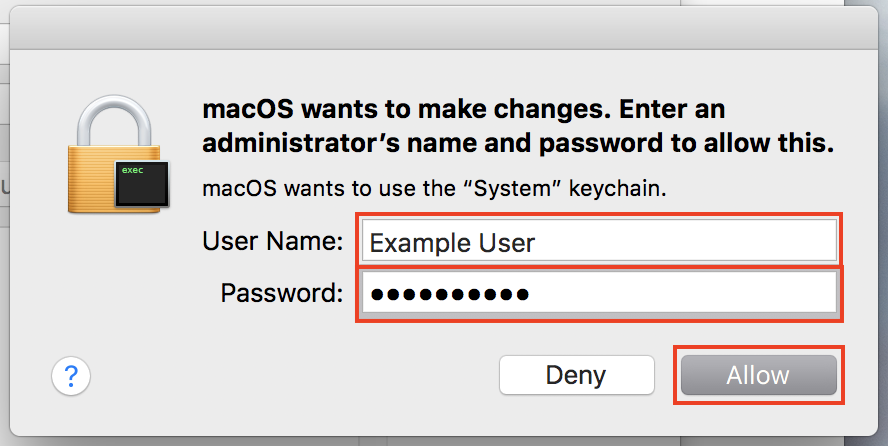Focus the User Name text field
The image size is (888, 446).
[x=597, y=241]
